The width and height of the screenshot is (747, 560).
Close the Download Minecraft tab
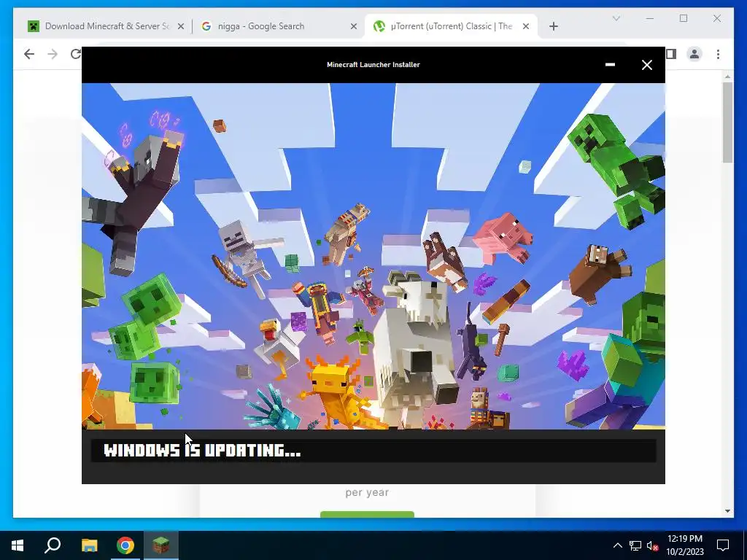[181, 27]
